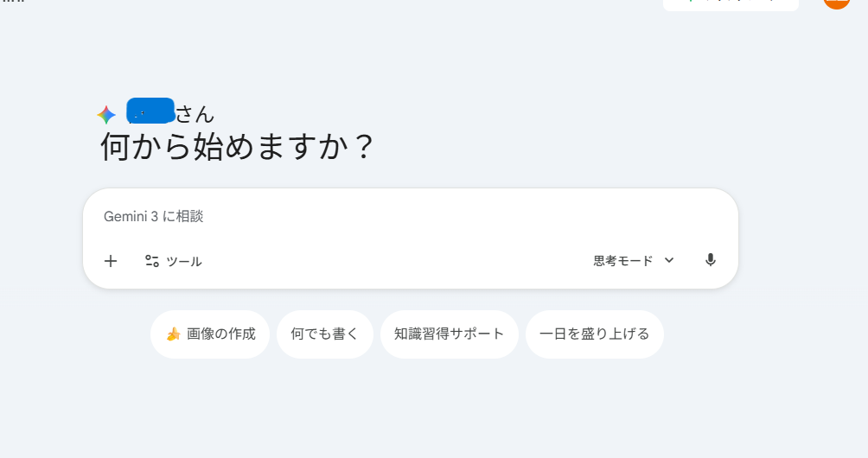The image size is (868, 458).
Task: Select the 一日を盛り上げる suggestion chip
Action: tap(595, 334)
